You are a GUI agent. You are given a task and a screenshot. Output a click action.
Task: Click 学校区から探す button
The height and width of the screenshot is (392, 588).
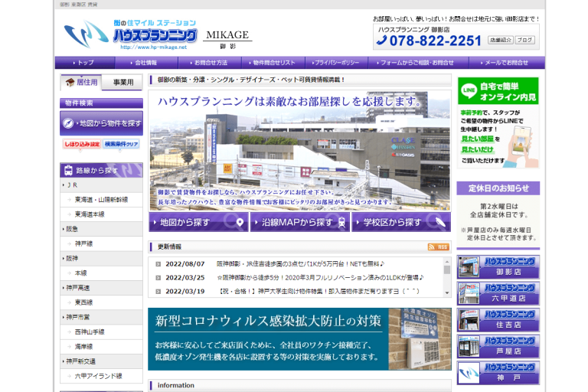pos(401,222)
